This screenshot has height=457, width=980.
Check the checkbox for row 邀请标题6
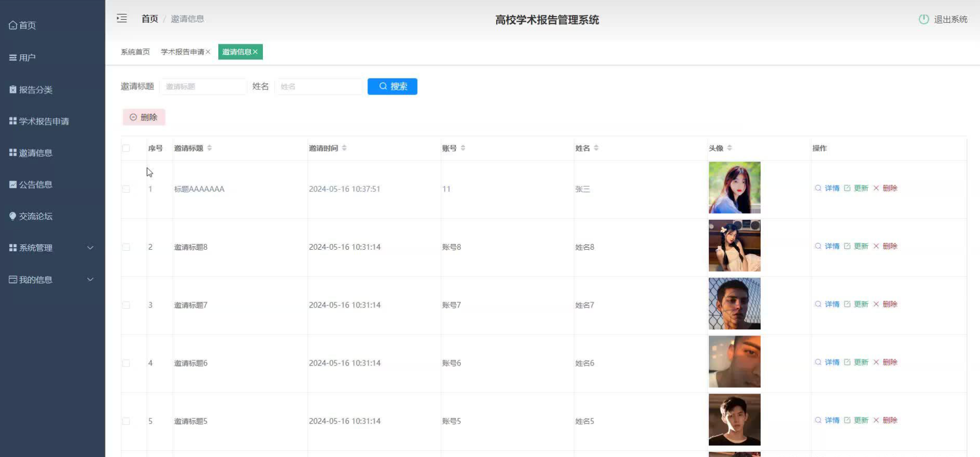click(126, 363)
